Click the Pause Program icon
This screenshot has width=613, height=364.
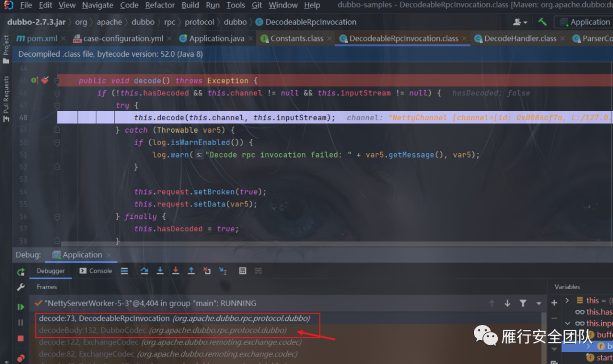click(x=21, y=323)
